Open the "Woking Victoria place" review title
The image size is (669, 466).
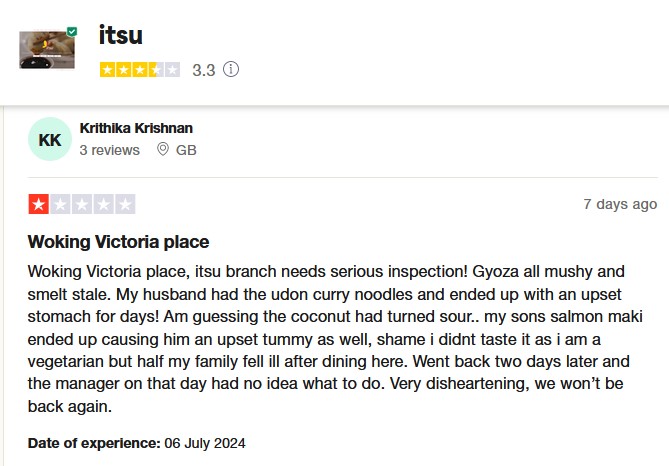point(118,242)
